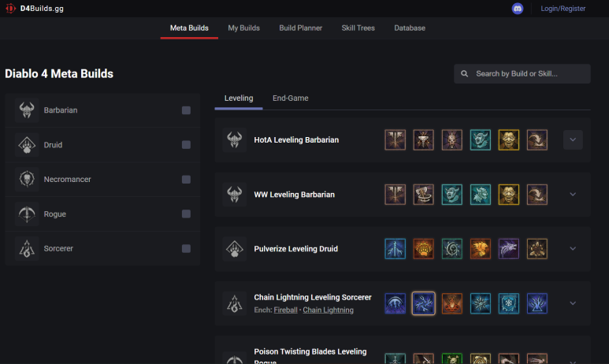Screen dimensions: 609x364
Task: Click the Rogue bow icon in class list
Action: 27,214
